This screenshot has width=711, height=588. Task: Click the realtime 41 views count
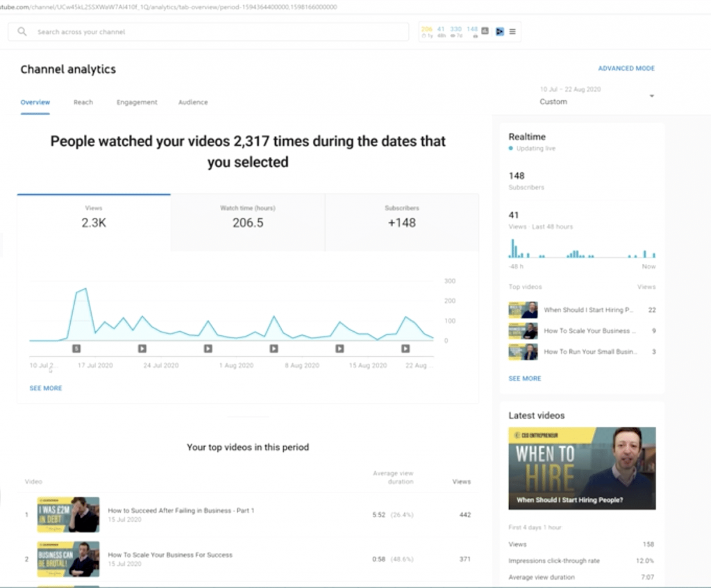point(513,215)
